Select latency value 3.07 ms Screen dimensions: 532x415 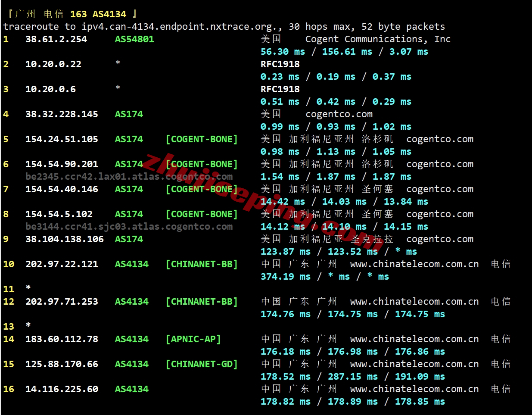408,52
